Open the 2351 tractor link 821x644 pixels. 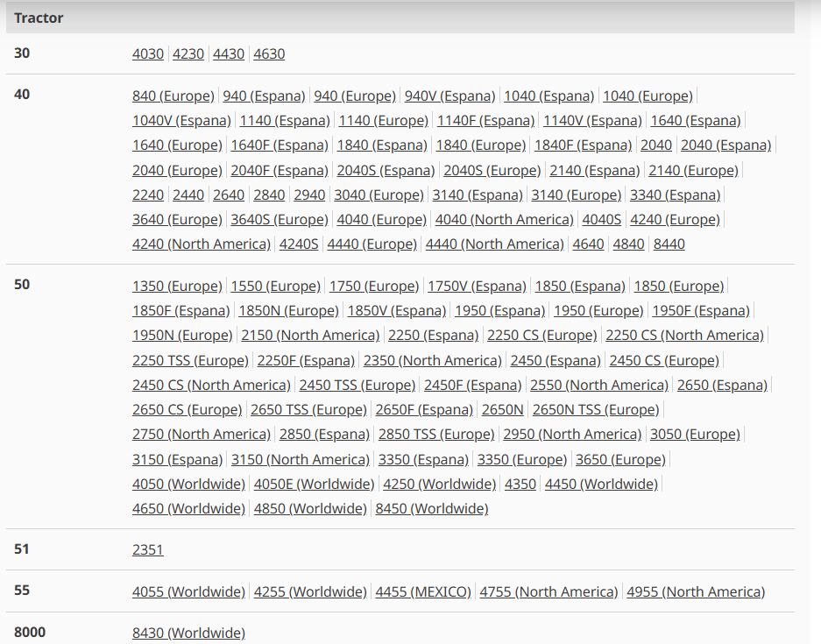point(148,549)
